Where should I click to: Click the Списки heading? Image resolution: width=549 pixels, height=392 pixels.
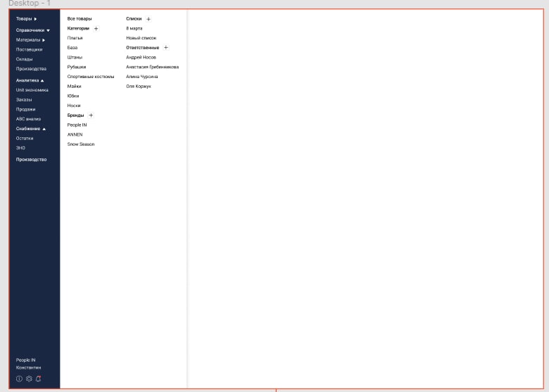click(x=134, y=19)
